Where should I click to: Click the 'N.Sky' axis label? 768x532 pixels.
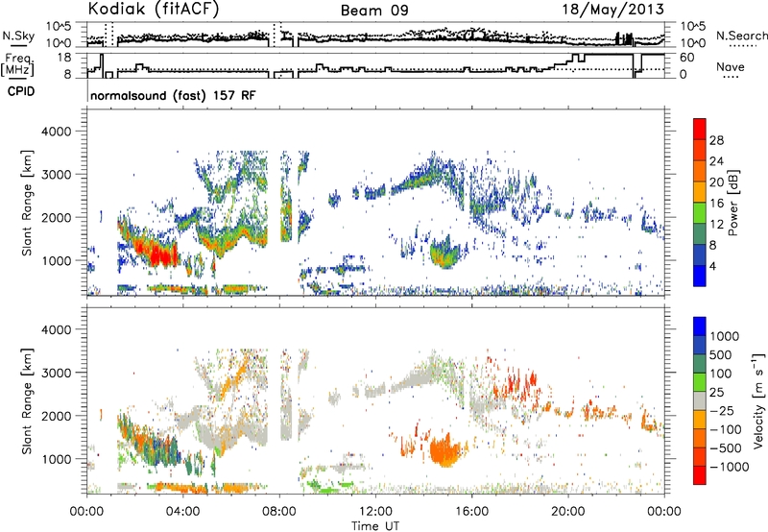coord(18,36)
